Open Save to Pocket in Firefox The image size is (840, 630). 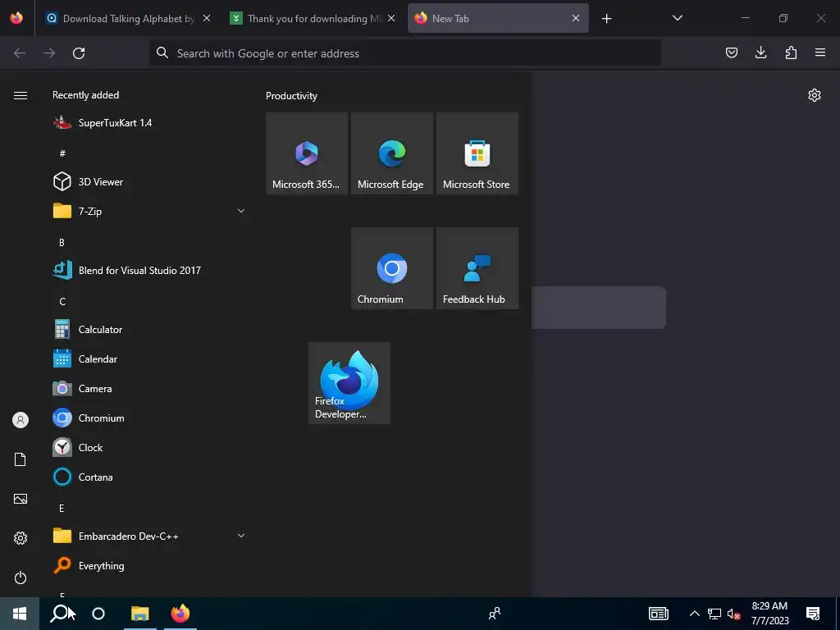click(x=731, y=52)
